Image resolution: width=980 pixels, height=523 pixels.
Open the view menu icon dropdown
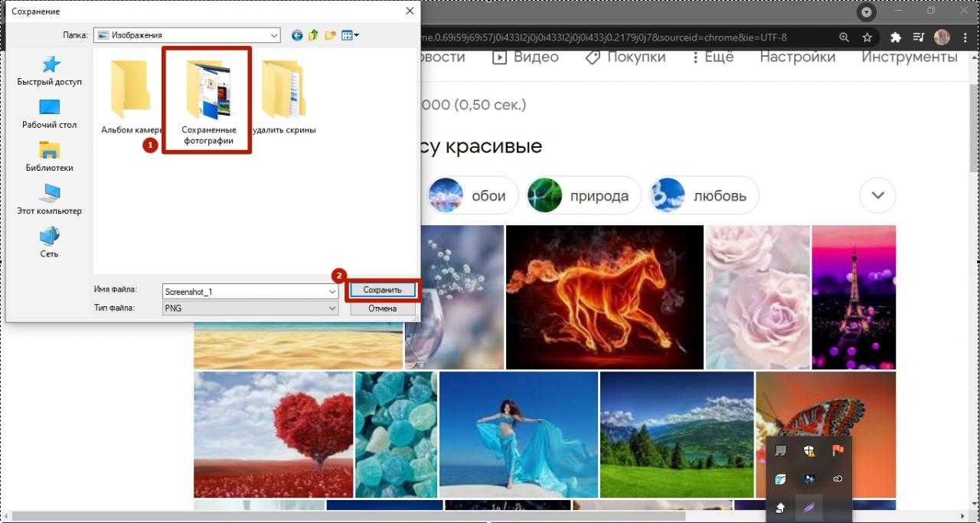tap(350, 35)
